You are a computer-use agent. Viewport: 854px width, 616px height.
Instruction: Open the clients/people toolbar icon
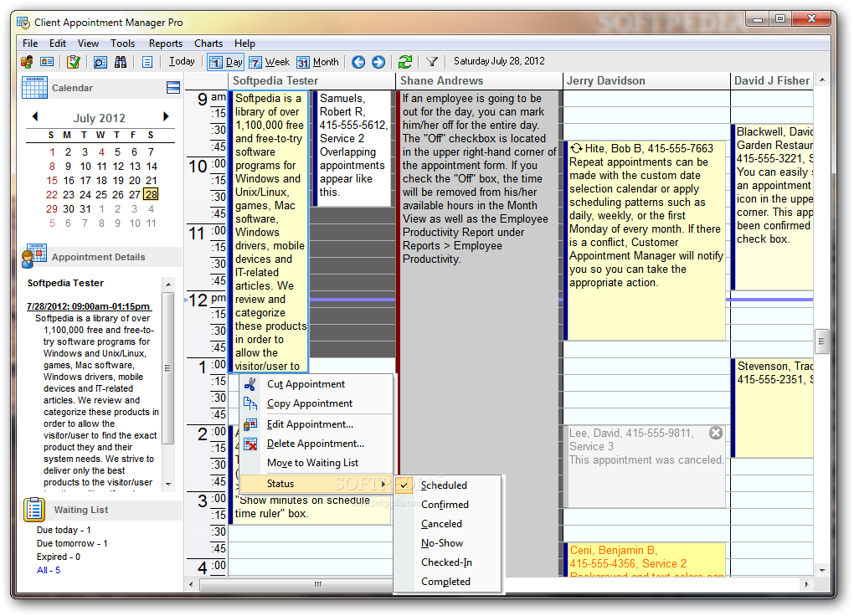pyautogui.click(x=27, y=62)
